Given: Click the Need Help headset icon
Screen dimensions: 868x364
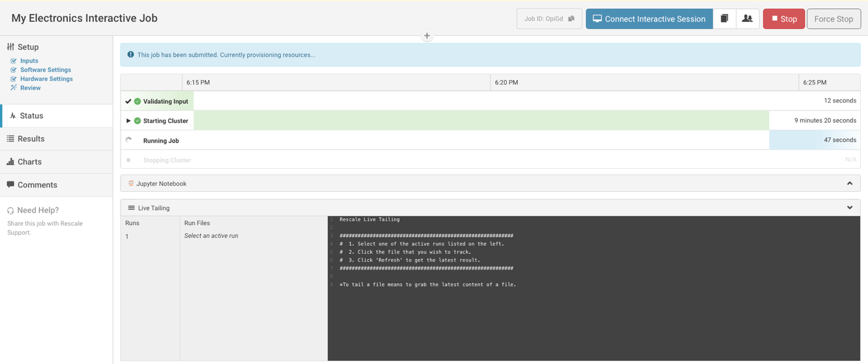Looking at the screenshot, I should (10, 211).
